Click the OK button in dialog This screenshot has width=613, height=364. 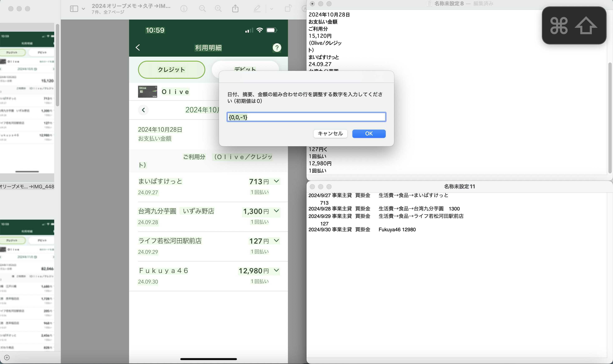point(369,133)
